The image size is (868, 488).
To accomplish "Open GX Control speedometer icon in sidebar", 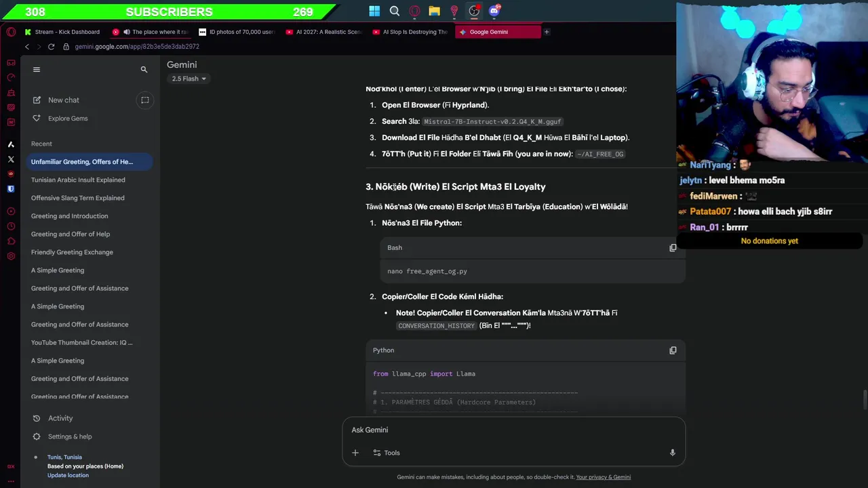I will 11,77.
